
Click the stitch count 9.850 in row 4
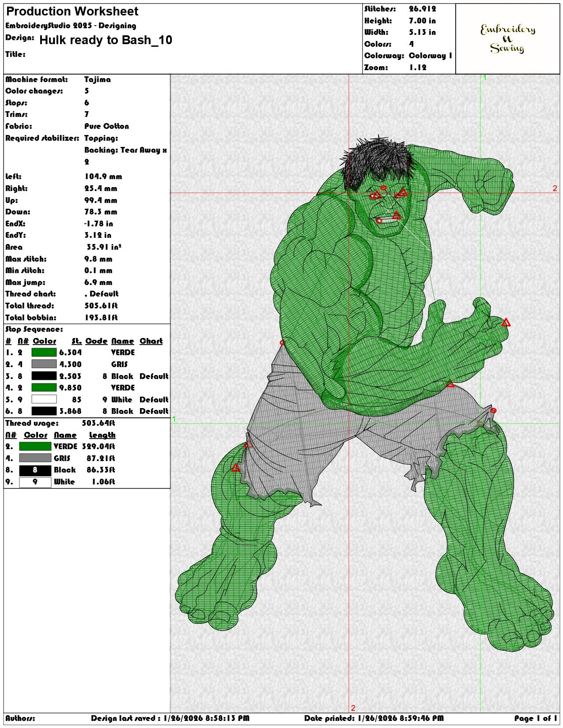pos(71,388)
